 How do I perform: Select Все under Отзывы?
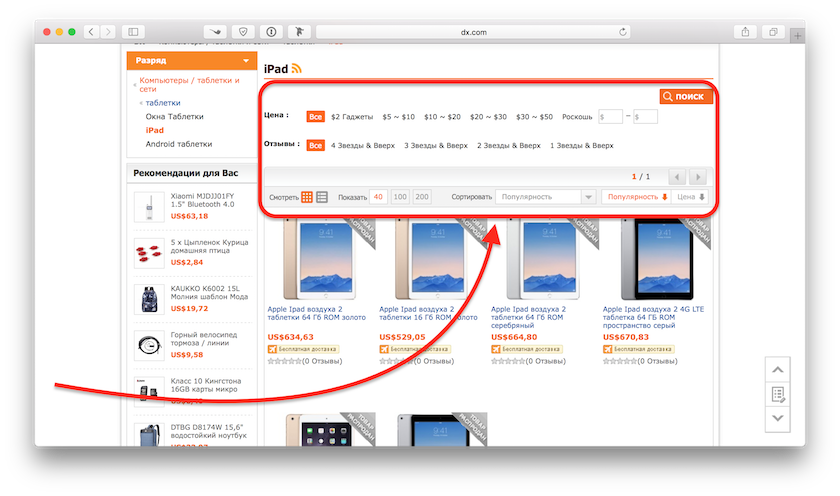(316, 146)
